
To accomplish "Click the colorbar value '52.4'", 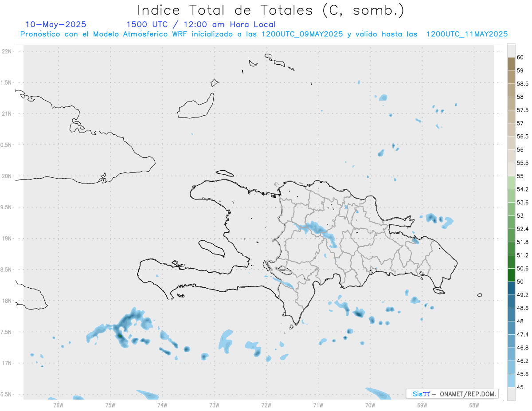I will (x=523, y=229).
